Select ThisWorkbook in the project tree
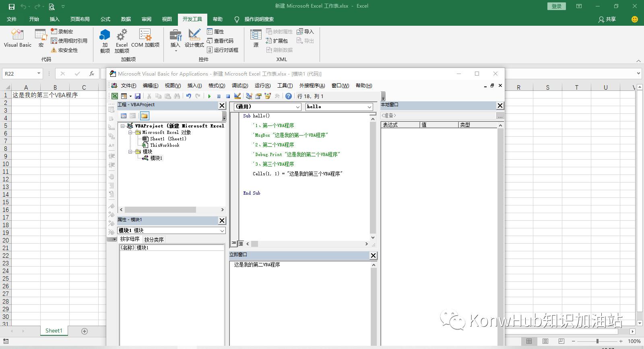 click(165, 145)
